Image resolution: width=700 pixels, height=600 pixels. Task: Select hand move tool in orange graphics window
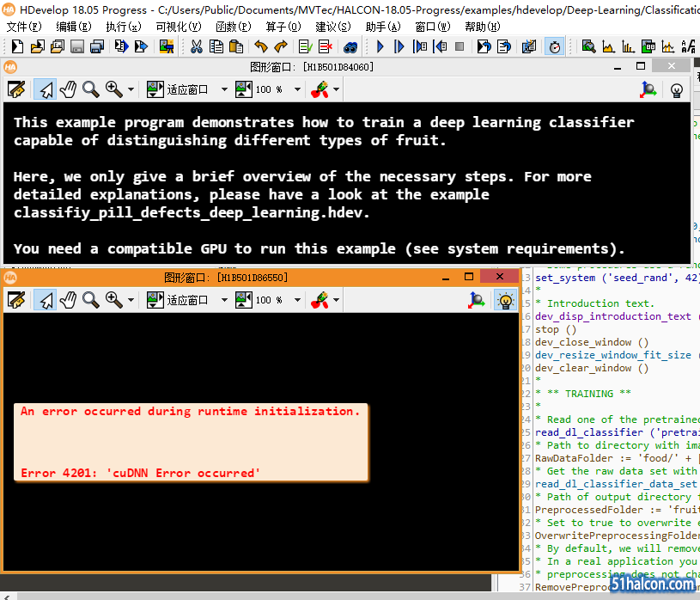click(x=69, y=300)
